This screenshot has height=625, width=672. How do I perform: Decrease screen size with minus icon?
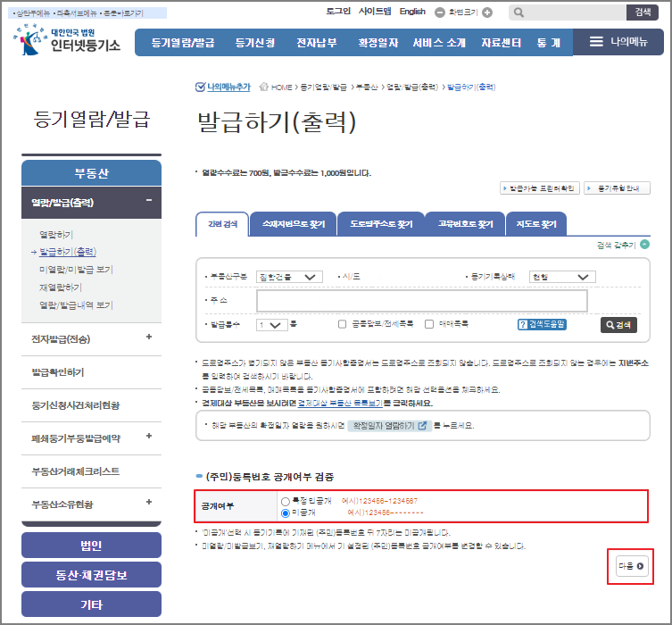coord(440,12)
